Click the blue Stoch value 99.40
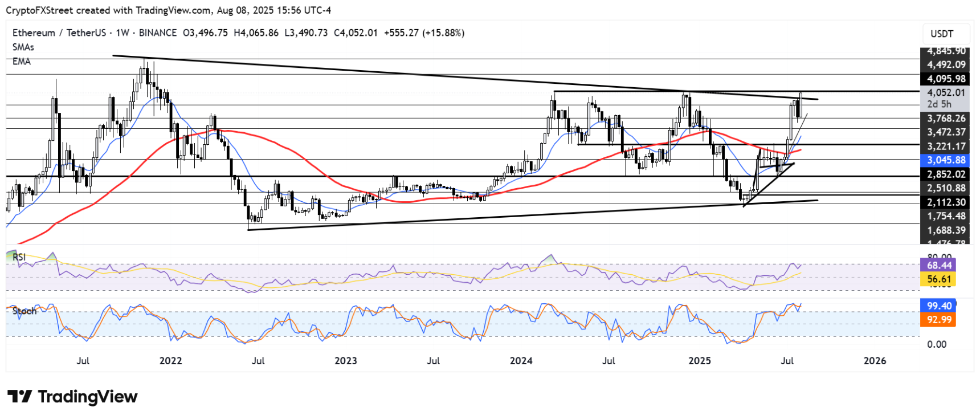 coord(939,306)
